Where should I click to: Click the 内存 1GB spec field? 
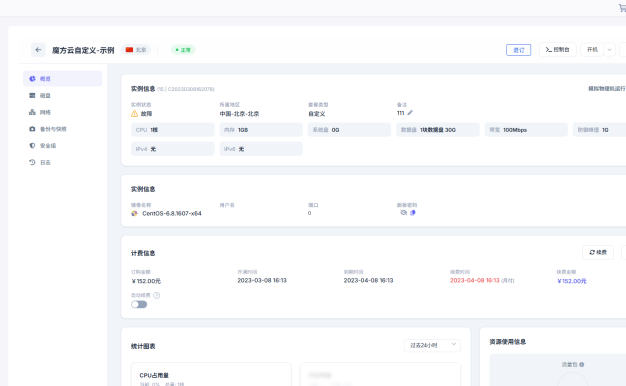(261, 130)
